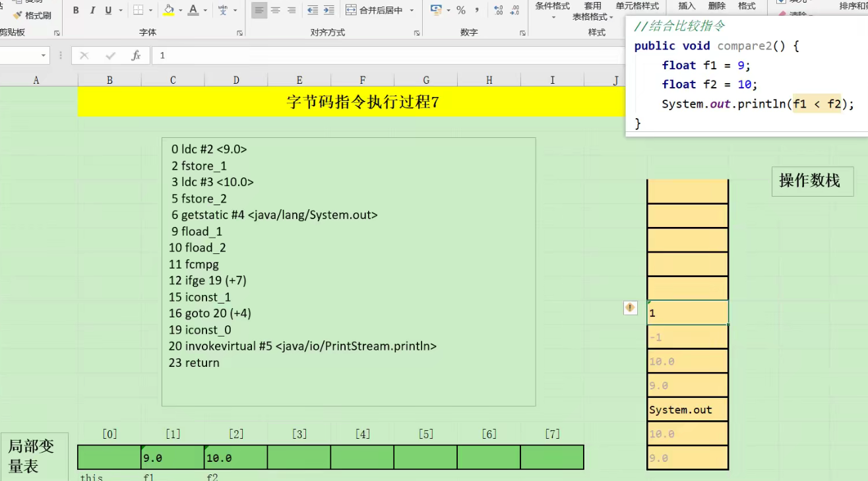Select column H header
Image resolution: width=868 pixels, height=481 pixels.
coord(489,80)
